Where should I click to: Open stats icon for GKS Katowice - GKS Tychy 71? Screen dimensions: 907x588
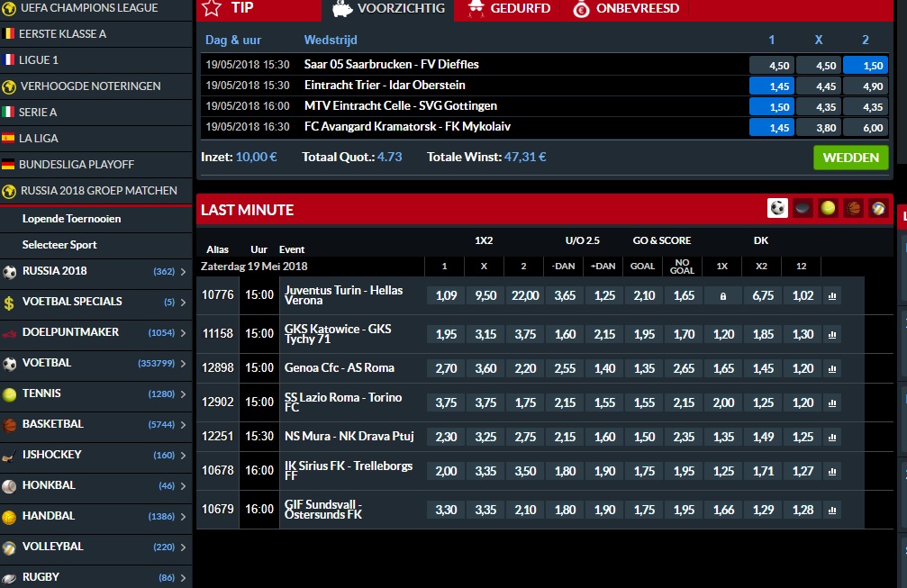point(832,335)
